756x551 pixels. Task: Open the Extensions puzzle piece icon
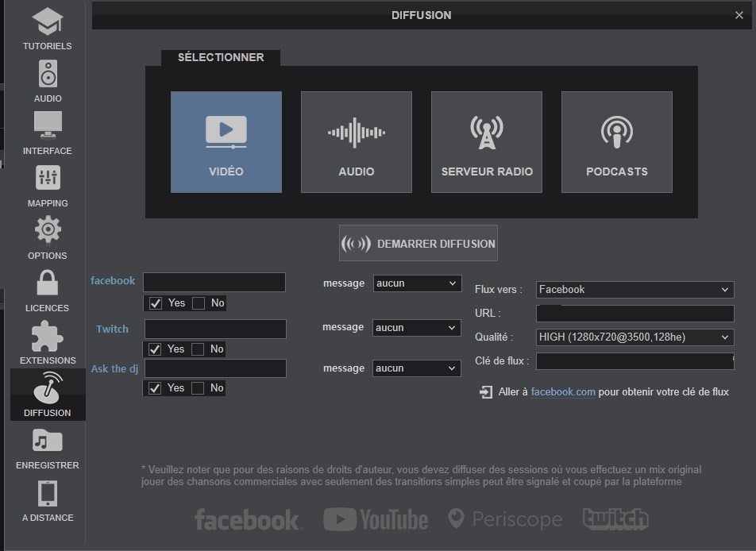(x=48, y=336)
